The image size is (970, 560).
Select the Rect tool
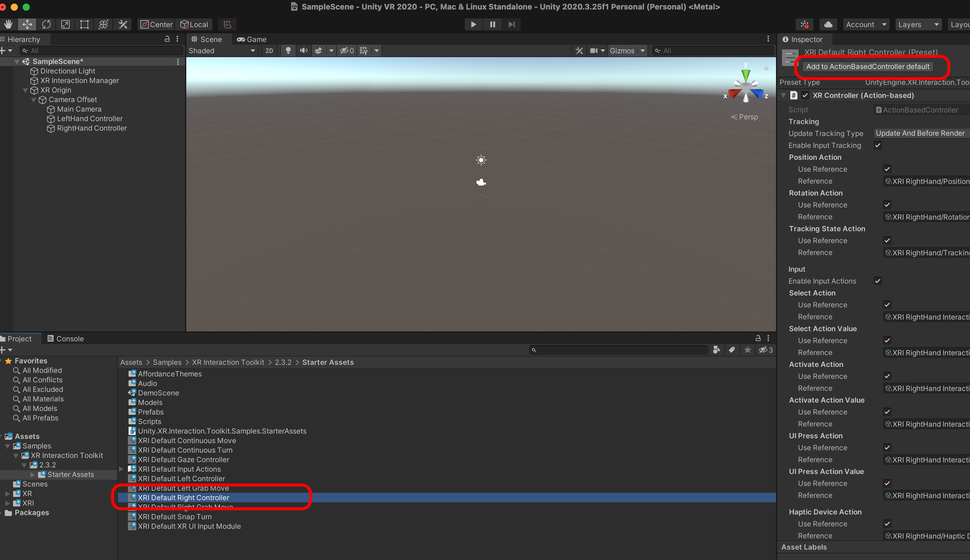point(84,25)
